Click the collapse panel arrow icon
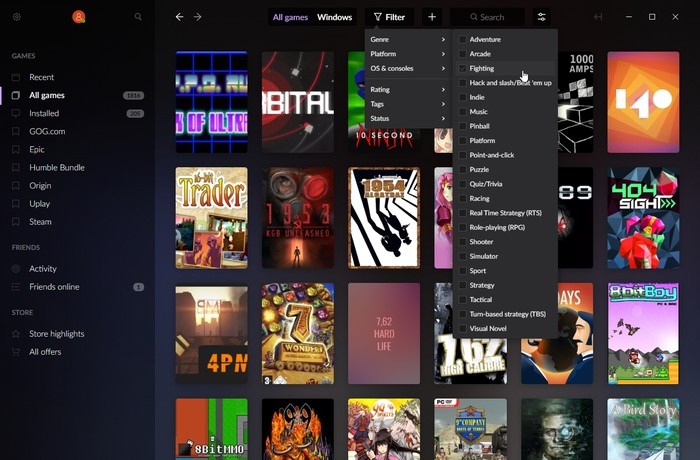This screenshot has width=700, height=460. point(598,17)
